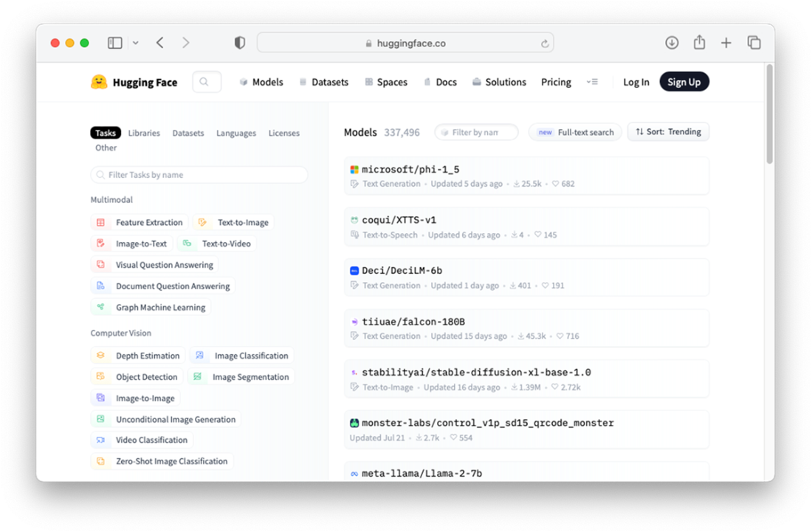Click the Share icon in Safari toolbar
Image resolution: width=812 pixels, height=532 pixels.
(x=699, y=43)
